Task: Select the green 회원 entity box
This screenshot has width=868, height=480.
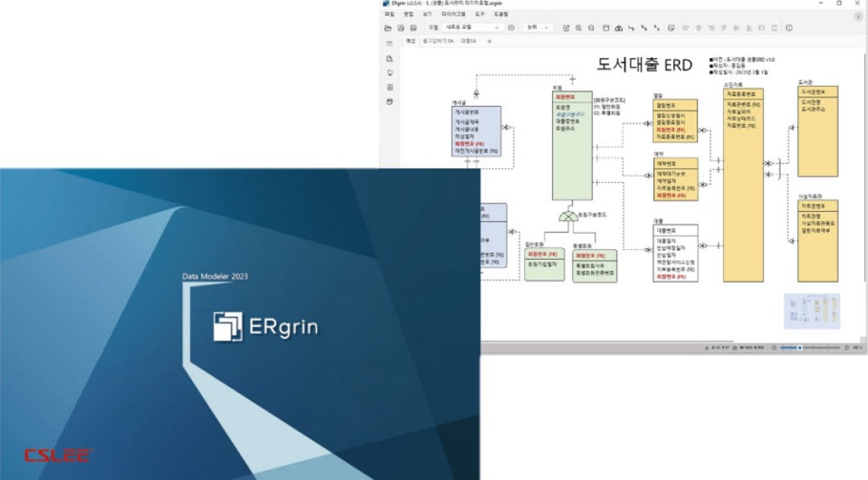Action: coord(573,146)
